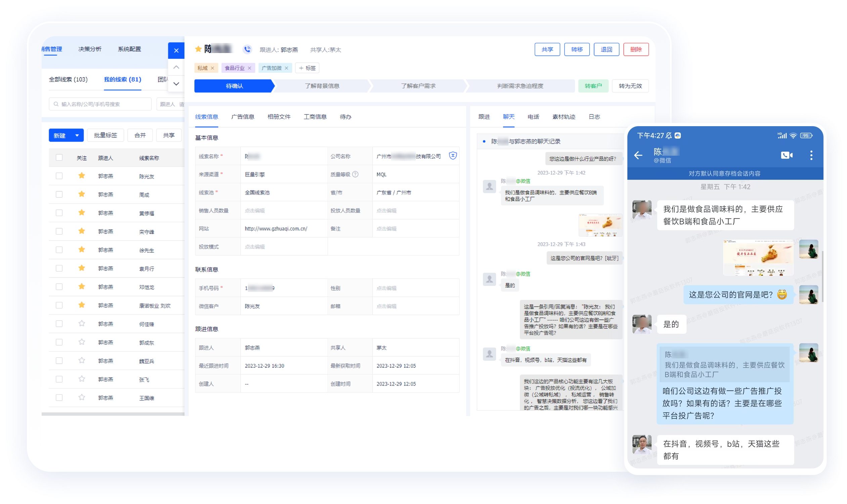Click the question mark icon beside 质量等级
This screenshot has width=847, height=504.
[355, 174]
